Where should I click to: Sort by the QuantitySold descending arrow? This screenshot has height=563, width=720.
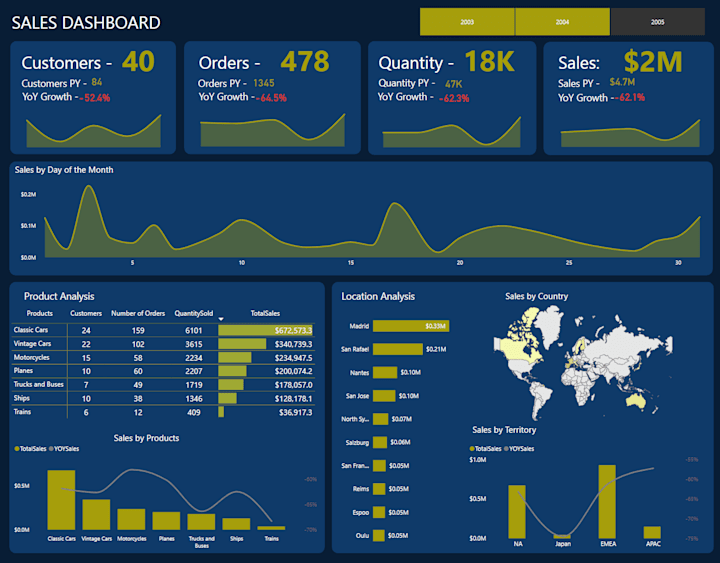221,319
